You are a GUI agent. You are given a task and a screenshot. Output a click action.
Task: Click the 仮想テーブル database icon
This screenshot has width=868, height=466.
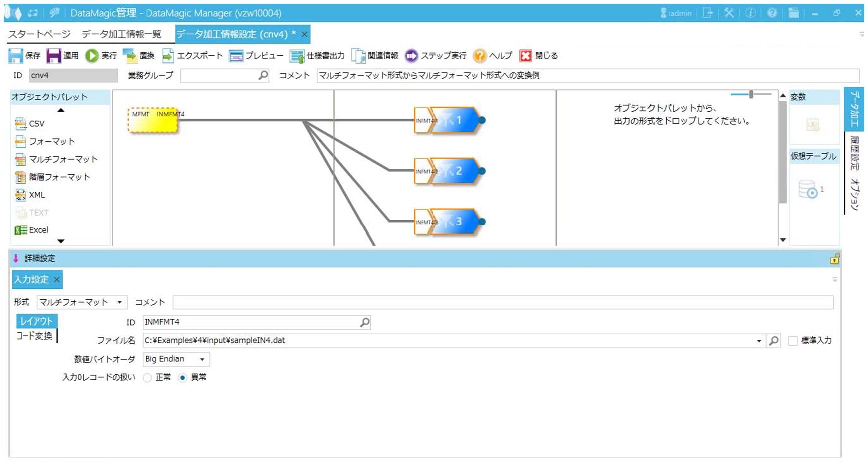808,189
